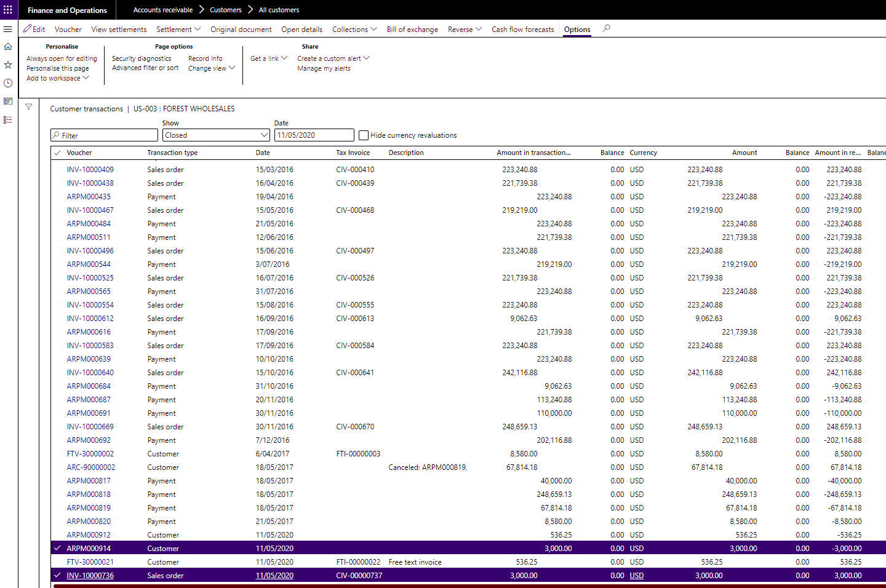Open Modules list icon in sidebar
Viewport: 886px width, 588px height.
pyautogui.click(x=8, y=120)
